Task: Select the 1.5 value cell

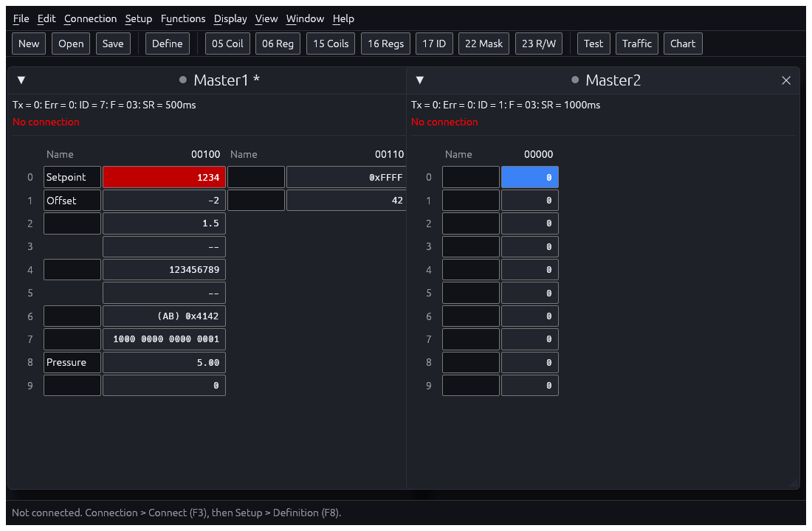Action: (164, 223)
